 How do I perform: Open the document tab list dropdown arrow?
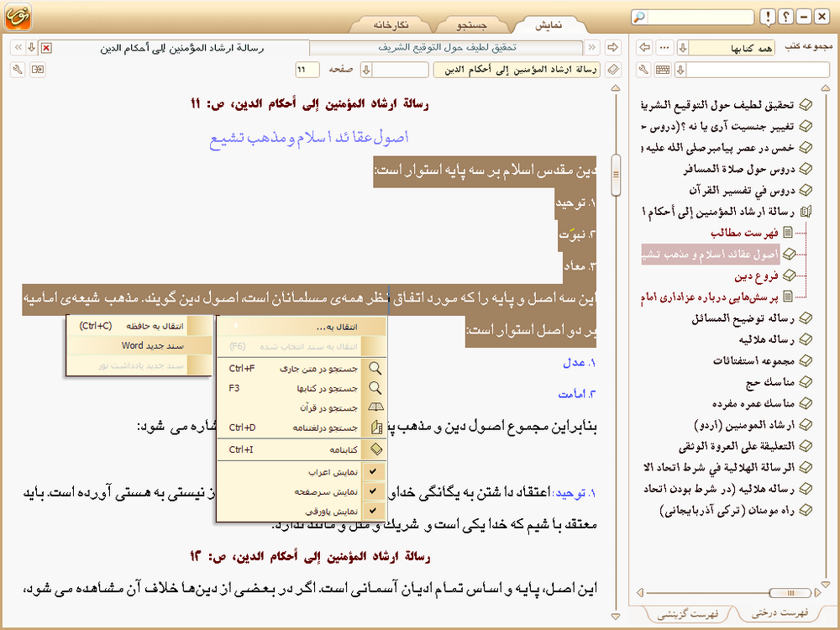(x=32, y=48)
